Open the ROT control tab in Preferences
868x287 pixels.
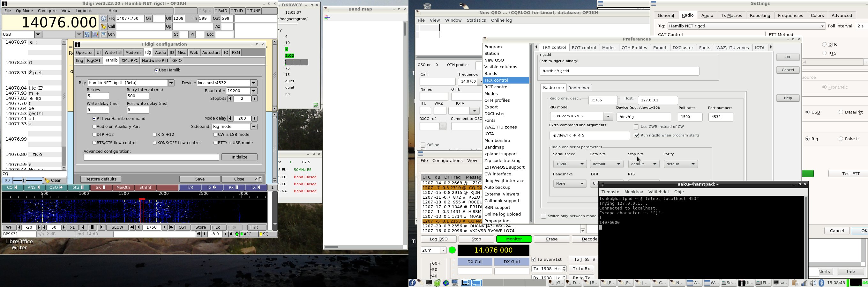point(584,48)
